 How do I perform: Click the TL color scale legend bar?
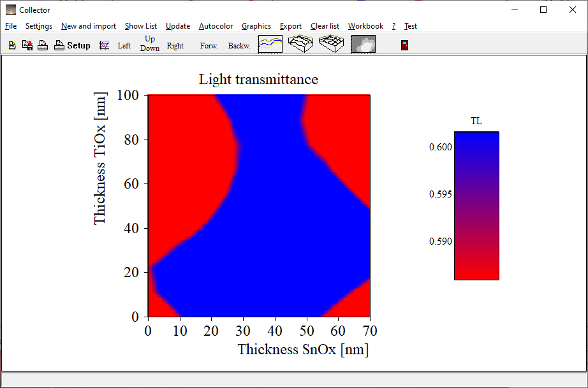click(476, 206)
